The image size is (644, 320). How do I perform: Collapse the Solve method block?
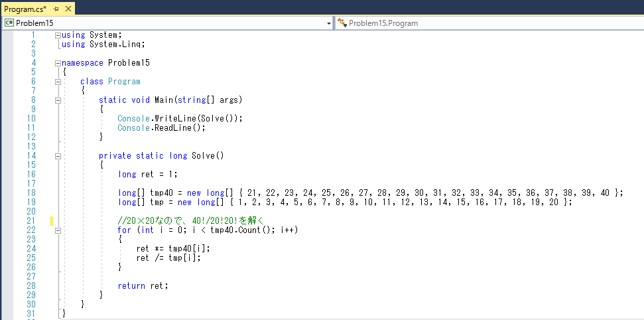(x=58, y=156)
